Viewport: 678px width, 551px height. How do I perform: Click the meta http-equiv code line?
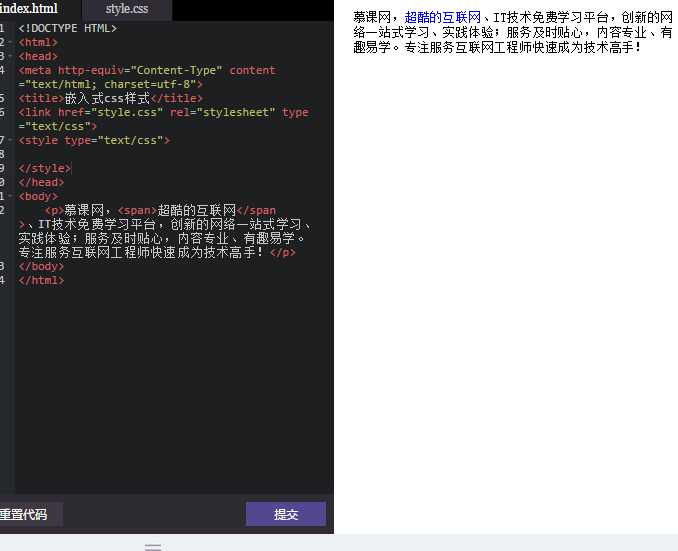point(147,70)
